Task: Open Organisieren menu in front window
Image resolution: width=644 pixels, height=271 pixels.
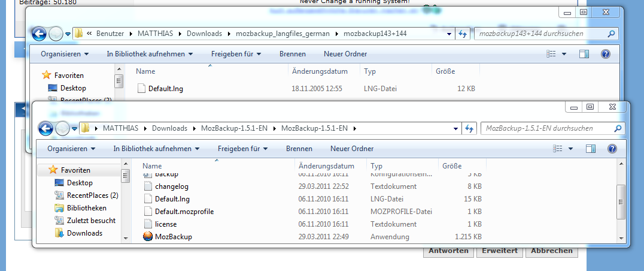Action: click(71, 149)
